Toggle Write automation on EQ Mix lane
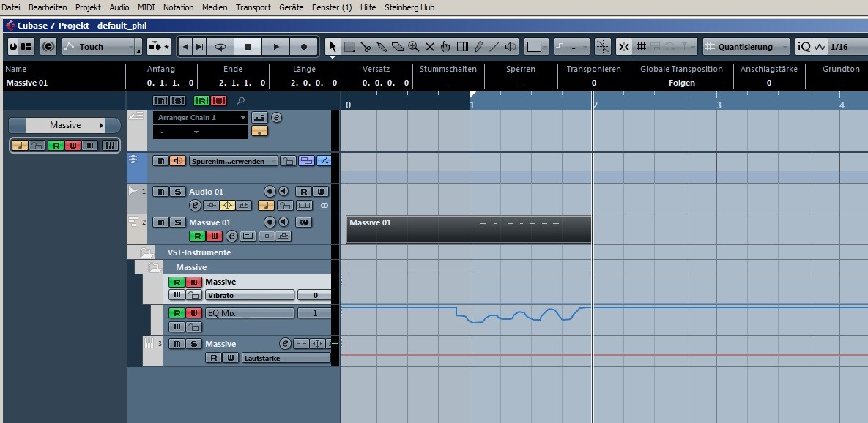Image resolution: width=868 pixels, height=423 pixels. [193, 313]
